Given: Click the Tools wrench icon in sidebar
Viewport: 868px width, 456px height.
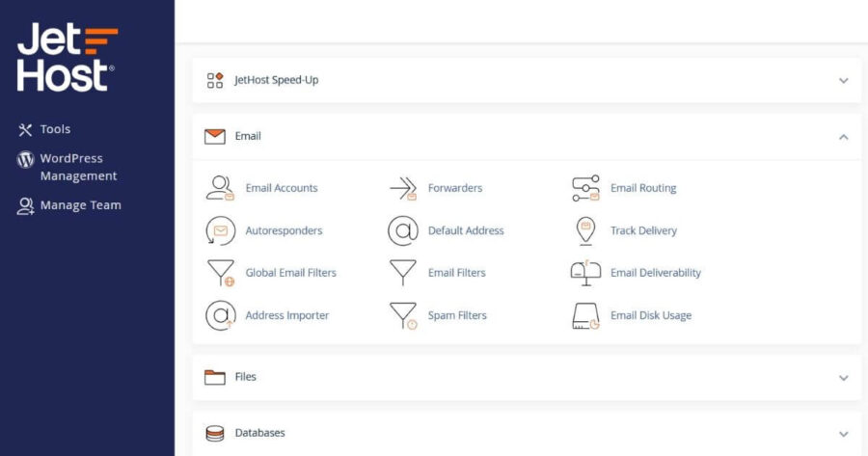Looking at the screenshot, I should point(25,130).
